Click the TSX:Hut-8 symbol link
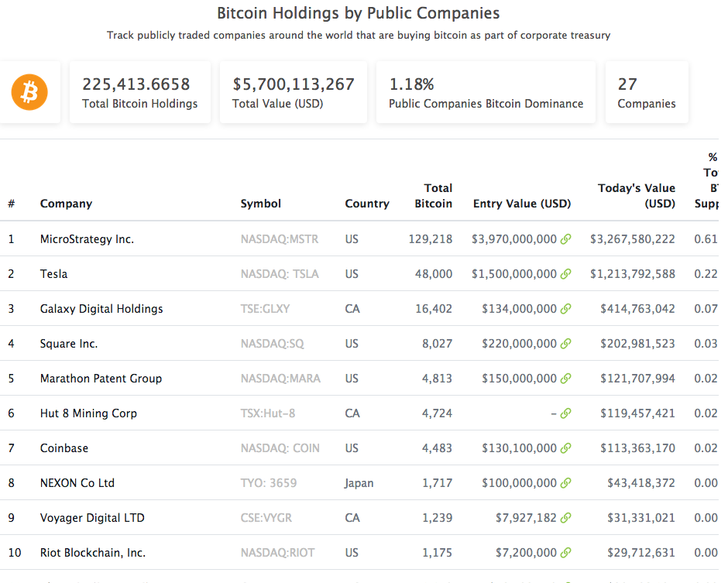Screen dimensions: 728x583 268,413
